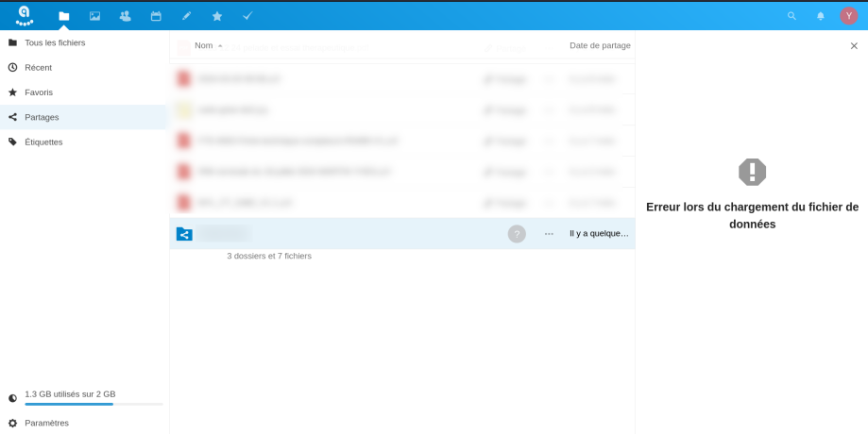Open the Photos gallery app
The height and width of the screenshot is (434, 868).
pos(94,16)
